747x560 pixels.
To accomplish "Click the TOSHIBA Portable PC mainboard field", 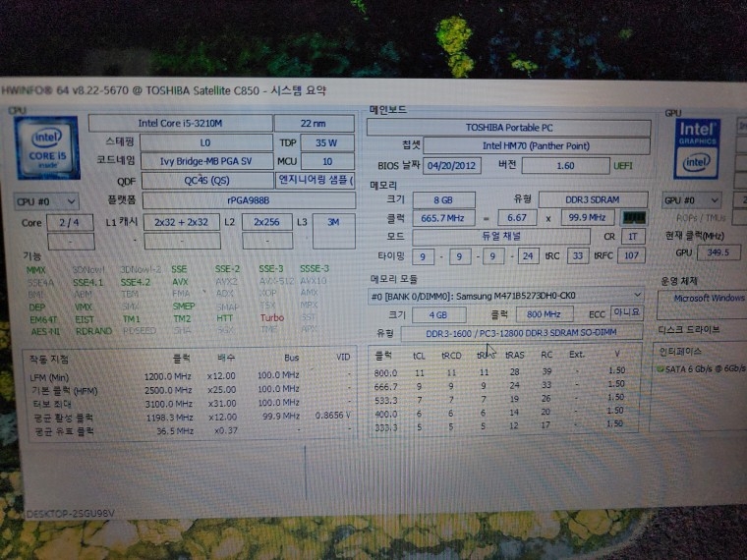I will tap(508, 128).
